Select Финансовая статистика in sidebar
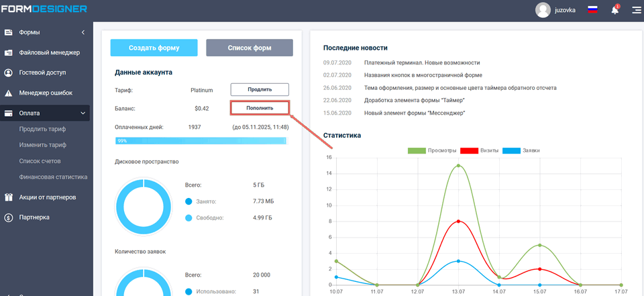The image size is (644, 296). coord(54,177)
